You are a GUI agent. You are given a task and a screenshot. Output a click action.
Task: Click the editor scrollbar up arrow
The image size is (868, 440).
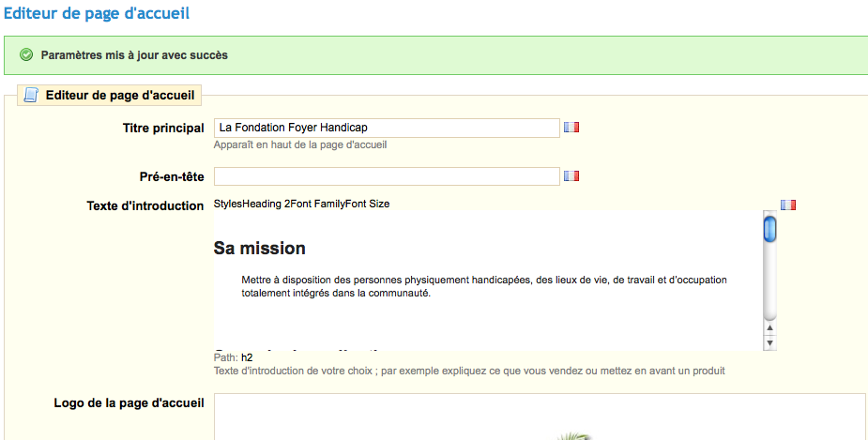click(x=769, y=327)
